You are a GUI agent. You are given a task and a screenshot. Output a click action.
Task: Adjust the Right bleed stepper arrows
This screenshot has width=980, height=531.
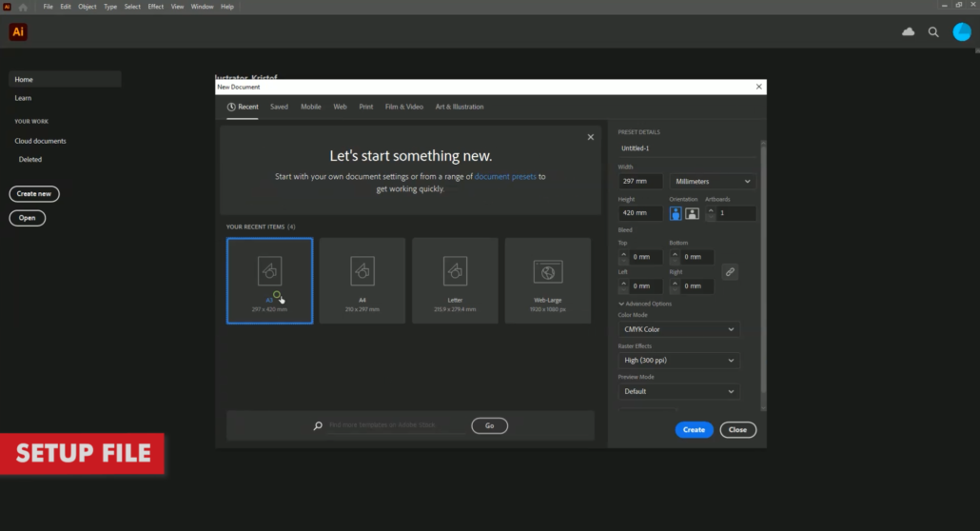tap(675, 285)
